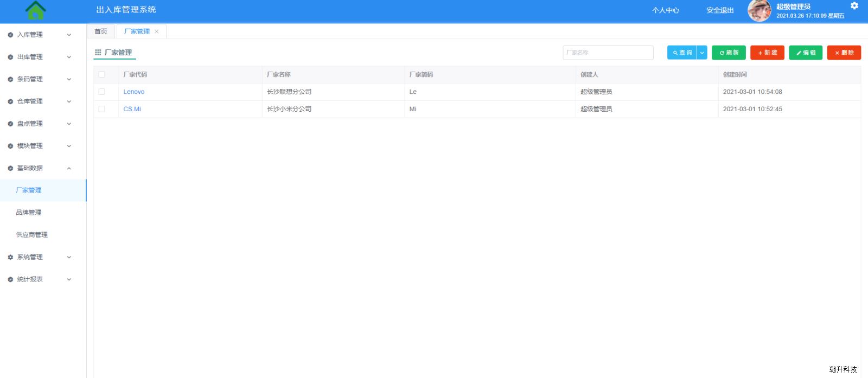Viewport: 868px width, 378px height.
Task: Open the dropdown arrow next to 查询
Action: (702, 53)
